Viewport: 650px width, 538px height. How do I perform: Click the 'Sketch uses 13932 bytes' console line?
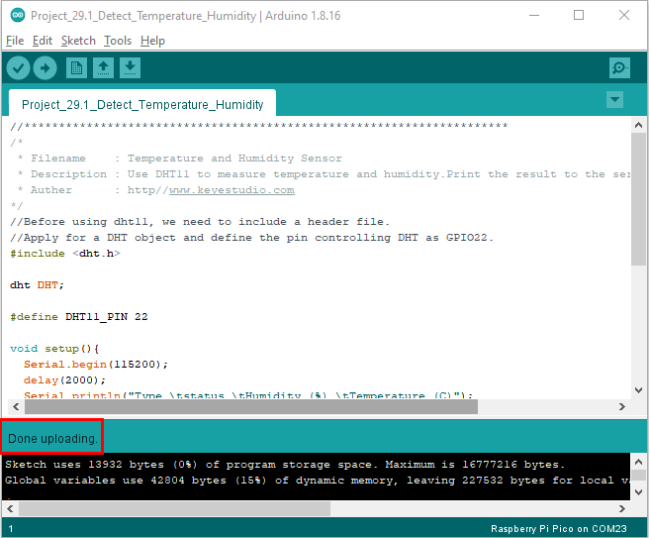284,464
